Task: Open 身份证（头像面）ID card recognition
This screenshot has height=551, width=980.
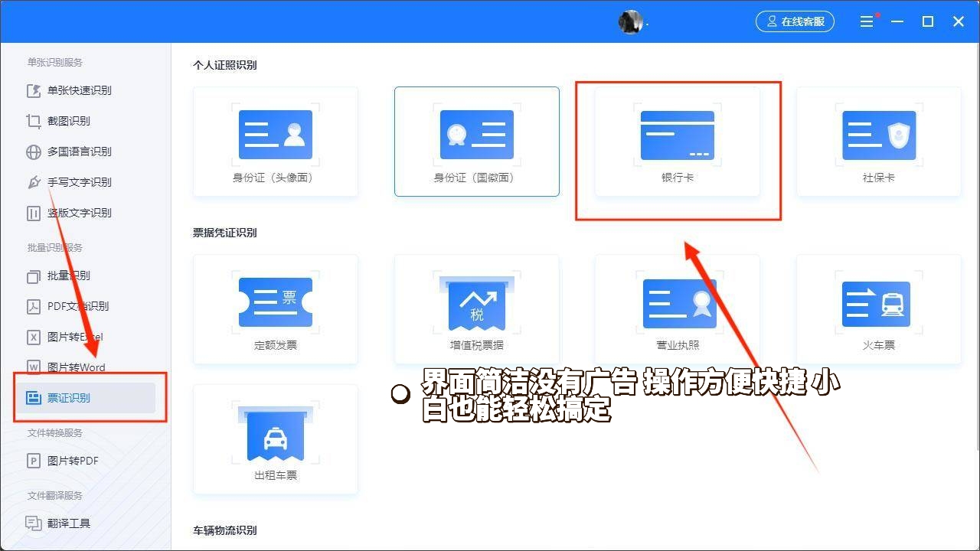Action: tap(276, 142)
